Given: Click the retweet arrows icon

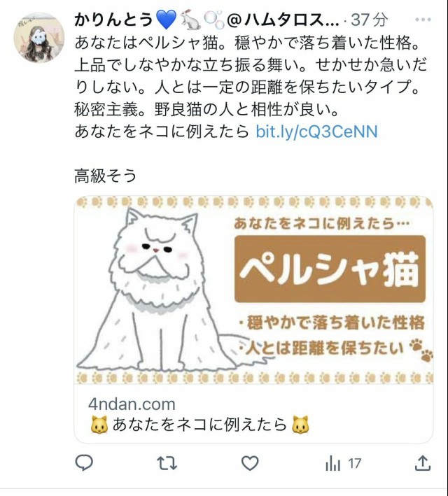Looking at the screenshot, I should coord(167,463).
